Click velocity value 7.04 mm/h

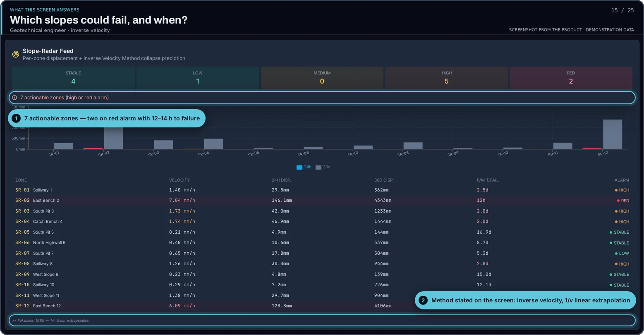(x=182, y=200)
